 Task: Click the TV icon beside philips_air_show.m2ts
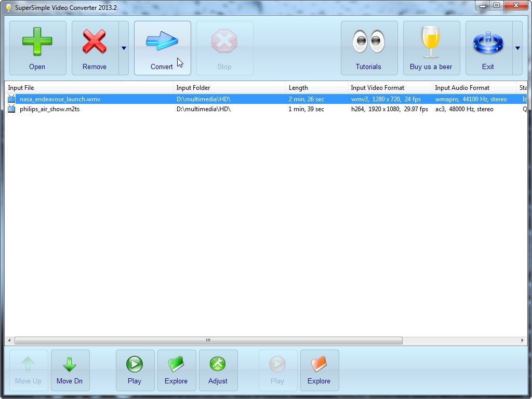11,109
